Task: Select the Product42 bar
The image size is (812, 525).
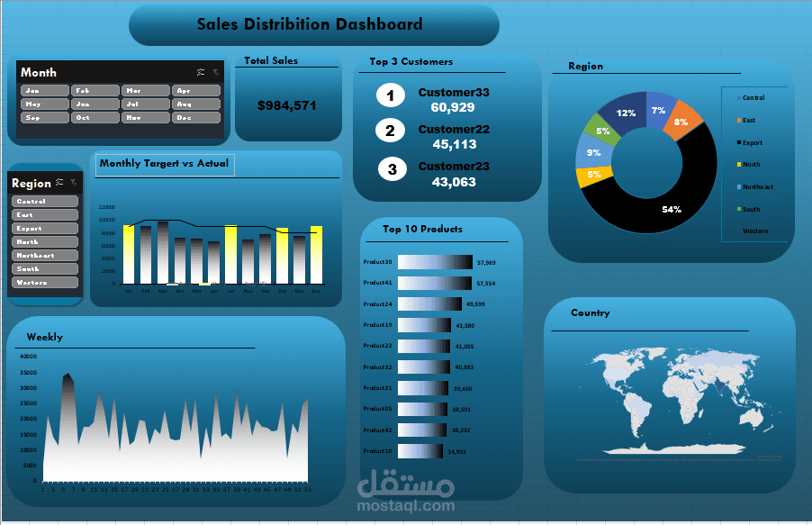Action: pos(422,430)
